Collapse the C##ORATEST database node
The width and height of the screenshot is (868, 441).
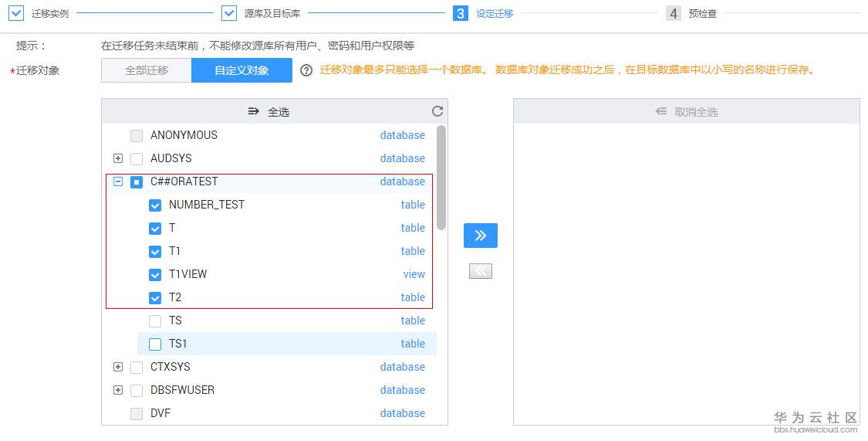pos(118,181)
